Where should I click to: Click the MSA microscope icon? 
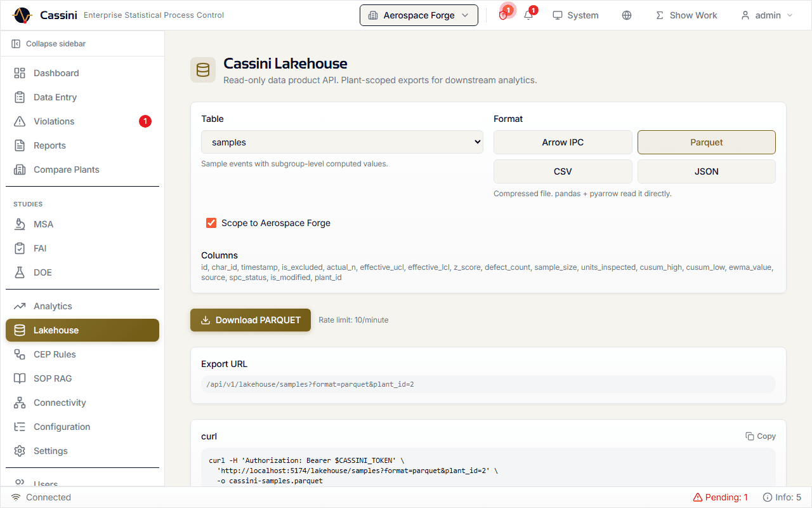[x=20, y=224]
